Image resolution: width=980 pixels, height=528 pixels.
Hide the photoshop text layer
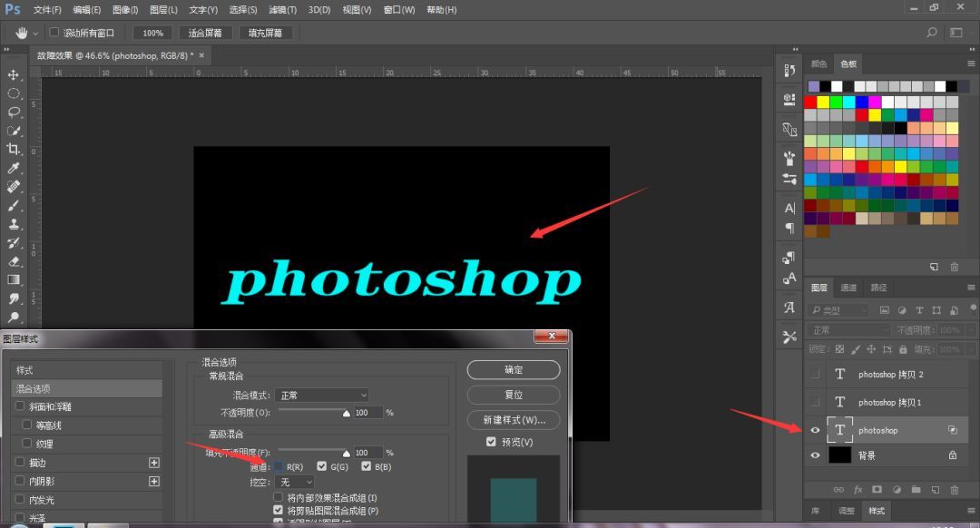(815, 430)
